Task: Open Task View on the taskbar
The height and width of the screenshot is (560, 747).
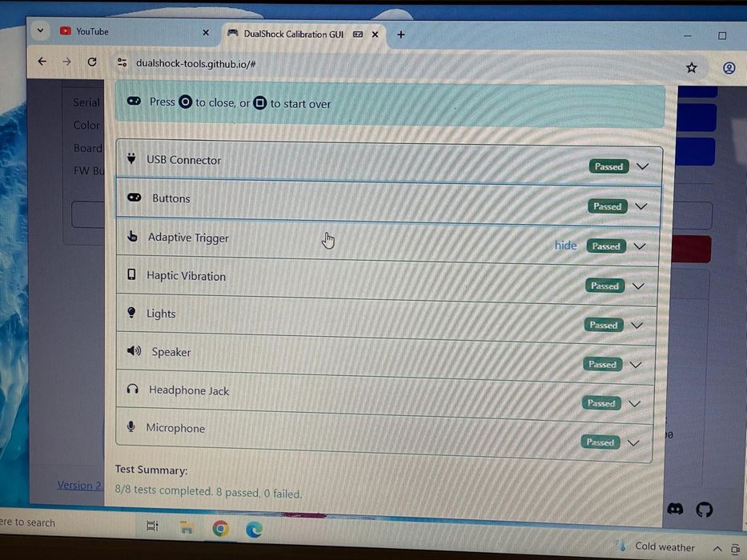Action: tap(152, 526)
